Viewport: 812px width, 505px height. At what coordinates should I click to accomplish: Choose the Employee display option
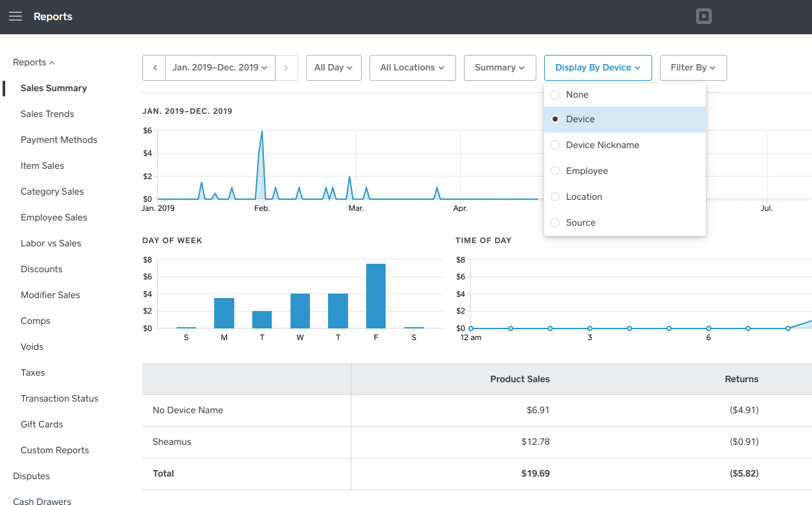point(555,171)
